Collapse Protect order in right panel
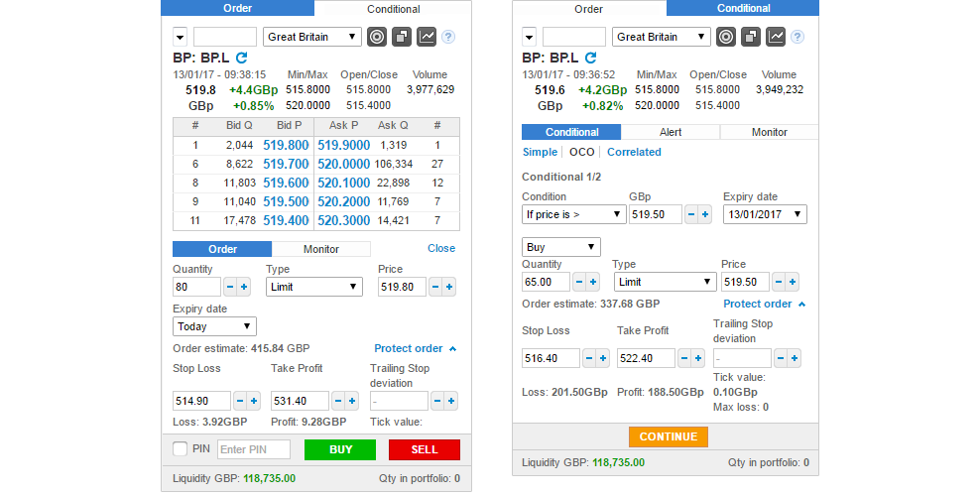 pyautogui.click(x=765, y=305)
